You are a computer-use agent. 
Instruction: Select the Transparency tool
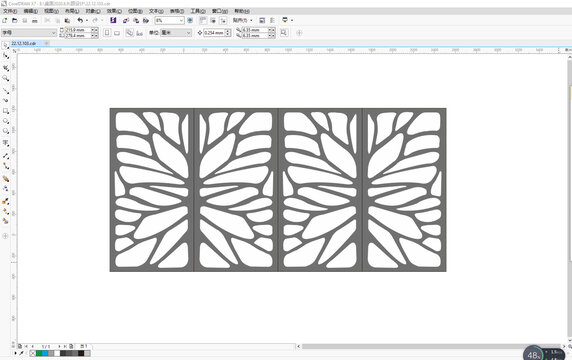click(x=5, y=189)
